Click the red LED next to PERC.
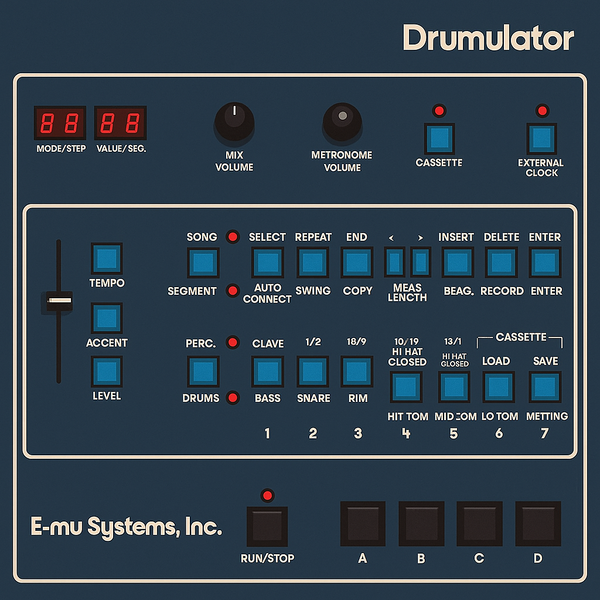600x600 pixels. 233,342
